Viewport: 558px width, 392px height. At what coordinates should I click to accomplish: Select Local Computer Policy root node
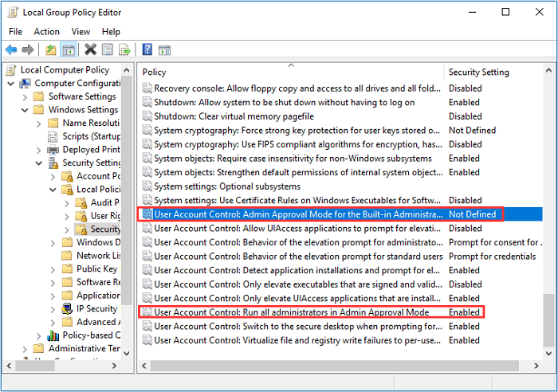65,70
